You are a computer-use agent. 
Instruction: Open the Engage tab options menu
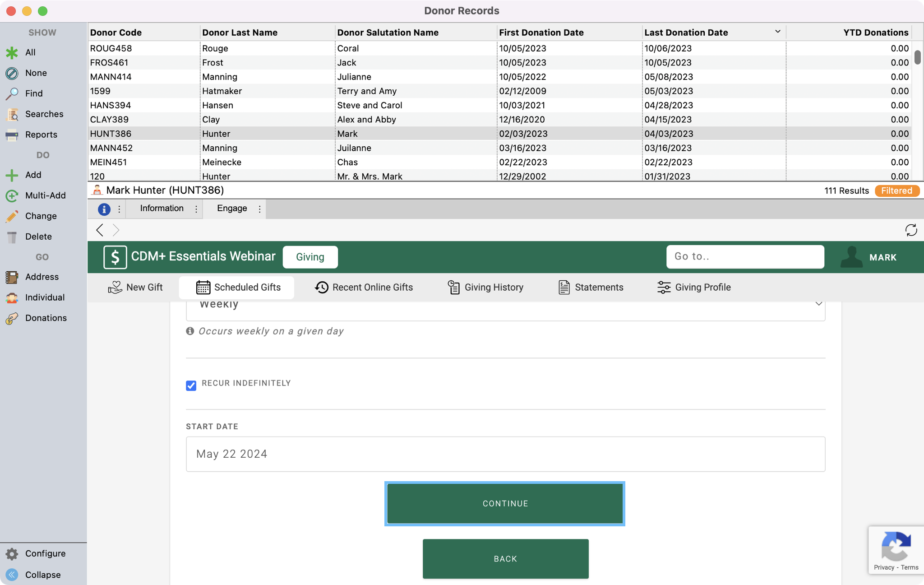(x=259, y=209)
